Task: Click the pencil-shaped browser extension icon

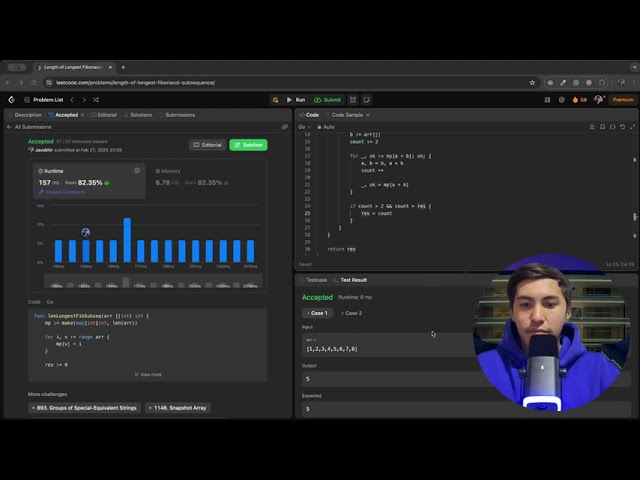Action: pos(563,82)
